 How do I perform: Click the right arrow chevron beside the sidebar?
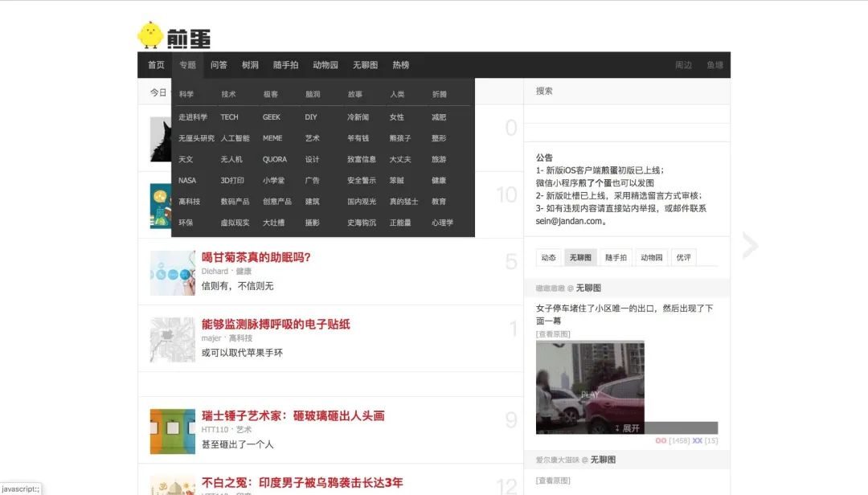pyautogui.click(x=750, y=246)
